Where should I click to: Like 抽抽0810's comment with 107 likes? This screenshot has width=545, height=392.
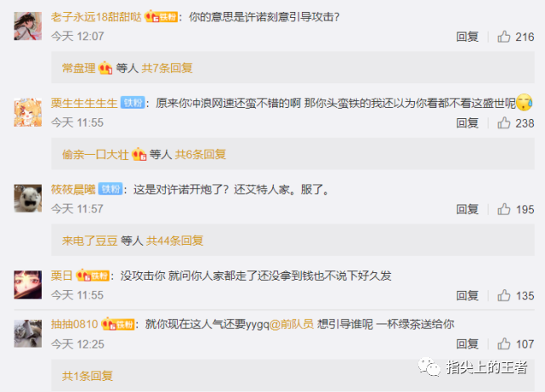pos(503,344)
